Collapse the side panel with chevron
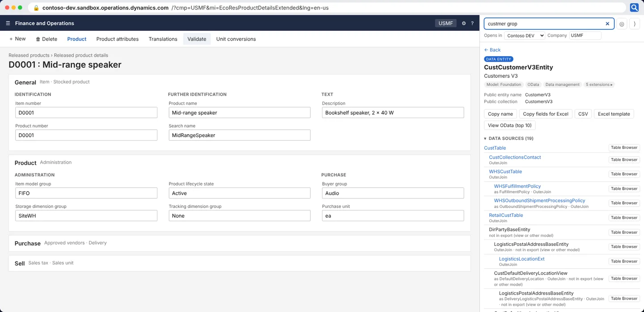 tap(635, 24)
